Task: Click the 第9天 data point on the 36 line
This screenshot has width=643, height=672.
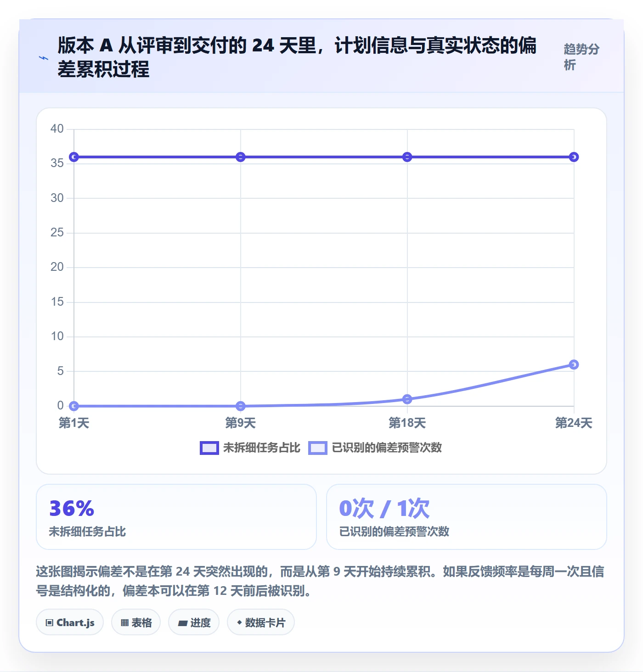Action: (x=241, y=157)
